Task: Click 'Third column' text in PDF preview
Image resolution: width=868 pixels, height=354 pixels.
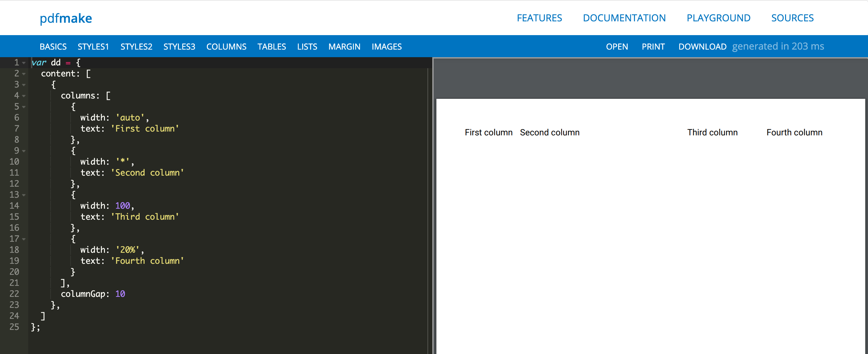Action: [x=712, y=133]
